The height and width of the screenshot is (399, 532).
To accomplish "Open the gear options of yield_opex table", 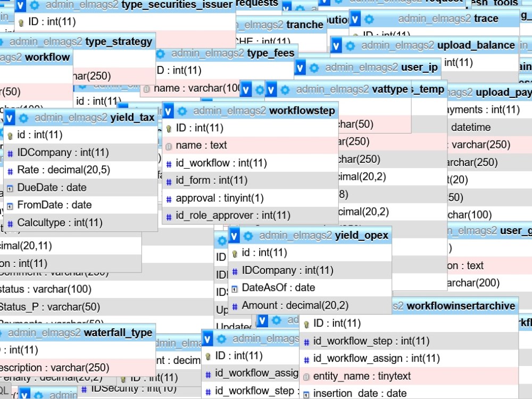I will click(248, 236).
